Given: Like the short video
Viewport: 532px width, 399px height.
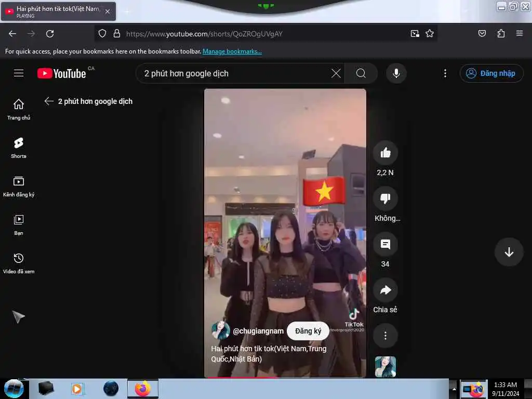Looking at the screenshot, I should coord(385,153).
